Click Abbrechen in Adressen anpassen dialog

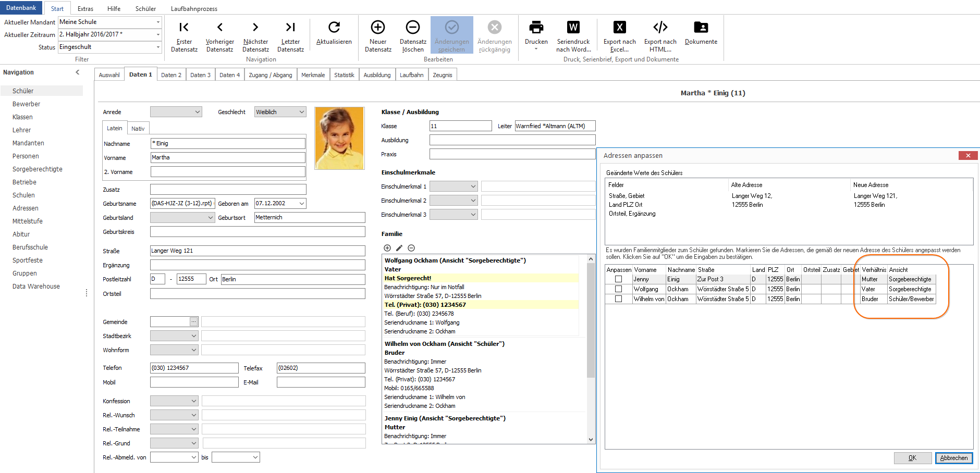954,458
